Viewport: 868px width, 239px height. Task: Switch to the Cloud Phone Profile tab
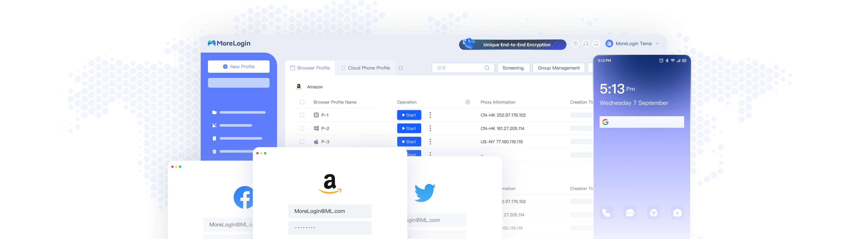tap(366, 68)
